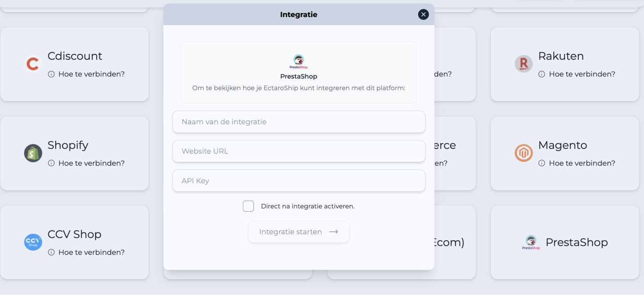644x295 pixels.
Task: Enable 'Direct na integratie activeren' checkbox
Action: [248, 206]
